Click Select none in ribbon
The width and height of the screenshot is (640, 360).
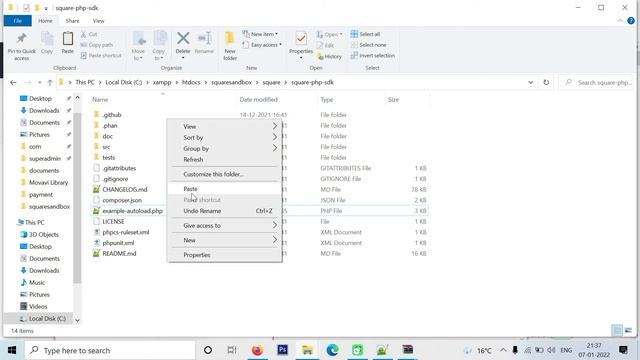tap(369, 45)
